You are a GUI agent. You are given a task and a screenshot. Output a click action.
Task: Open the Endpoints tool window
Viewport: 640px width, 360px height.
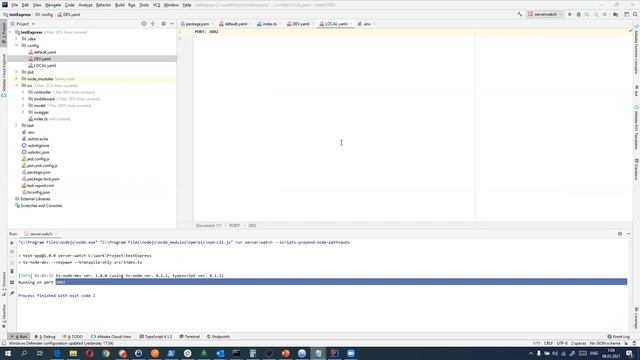click(218, 337)
